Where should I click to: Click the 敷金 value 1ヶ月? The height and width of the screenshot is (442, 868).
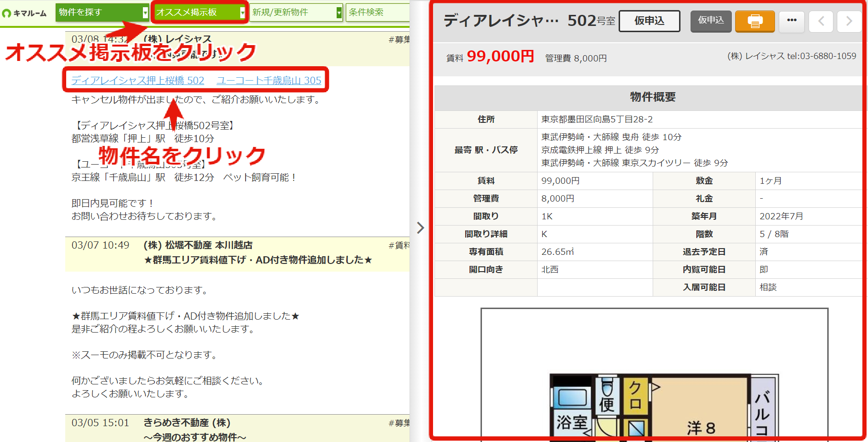point(771,181)
